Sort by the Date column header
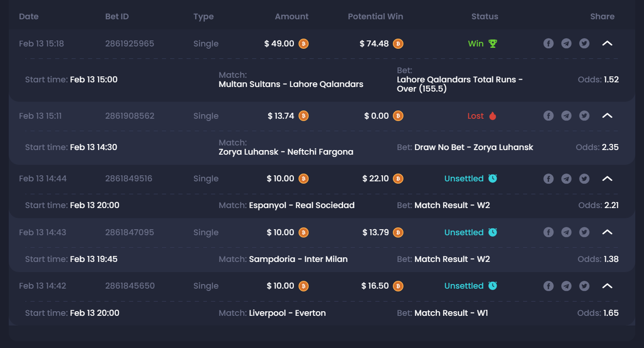 (29, 16)
